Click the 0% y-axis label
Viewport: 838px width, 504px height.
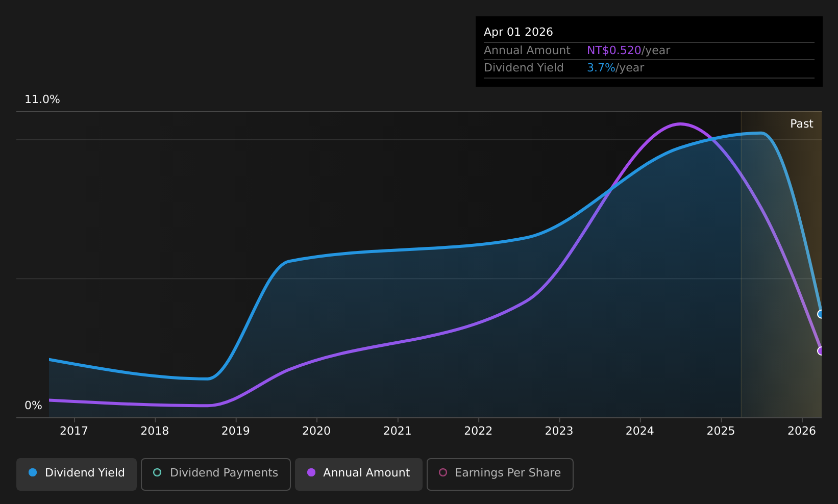click(33, 406)
